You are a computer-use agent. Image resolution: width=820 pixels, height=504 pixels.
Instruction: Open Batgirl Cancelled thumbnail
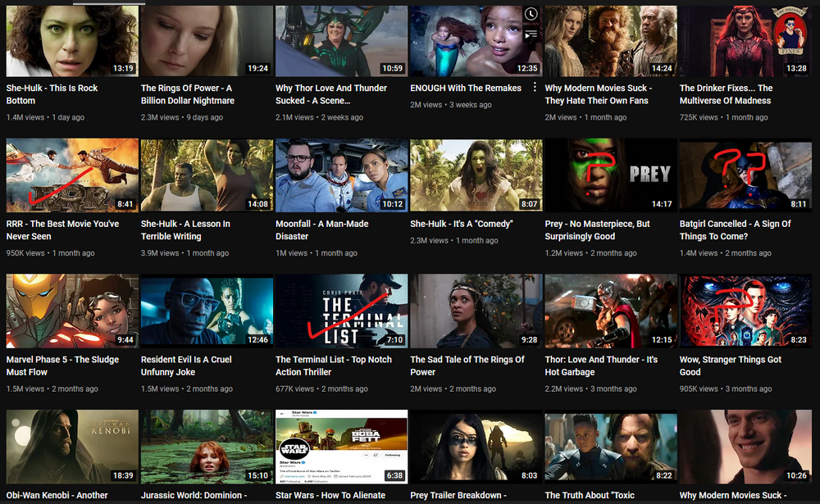[x=745, y=175]
